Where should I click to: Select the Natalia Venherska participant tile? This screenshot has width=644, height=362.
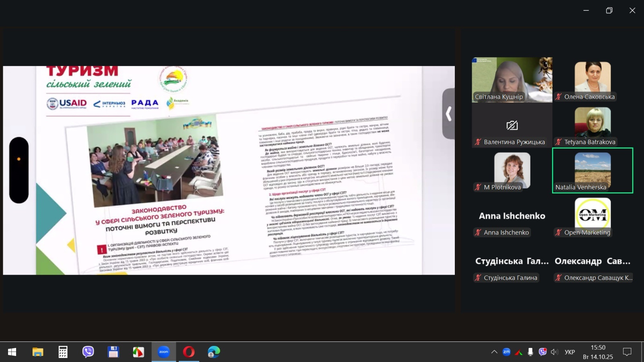(x=592, y=170)
